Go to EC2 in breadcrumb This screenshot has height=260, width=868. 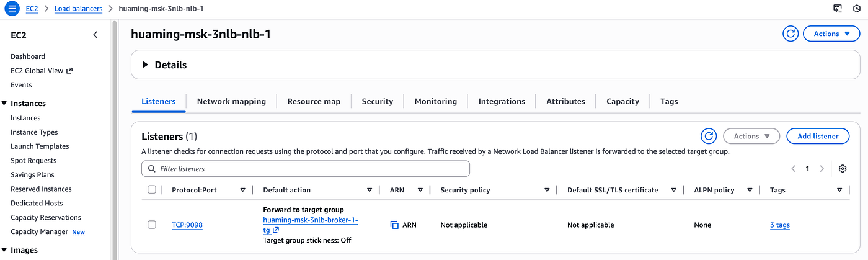(32, 9)
